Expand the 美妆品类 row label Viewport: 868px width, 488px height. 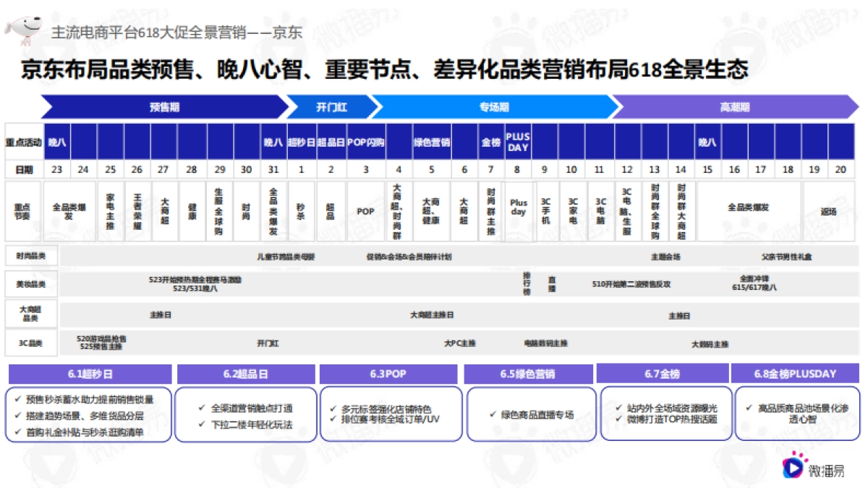pyautogui.click(x=33, y=284)
